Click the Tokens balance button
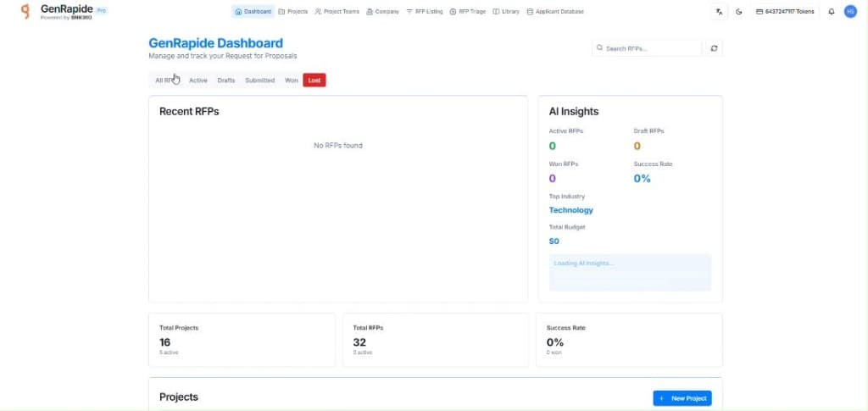Image resolution: width=868 pixels, height=411 pixels. coord(785,12)
